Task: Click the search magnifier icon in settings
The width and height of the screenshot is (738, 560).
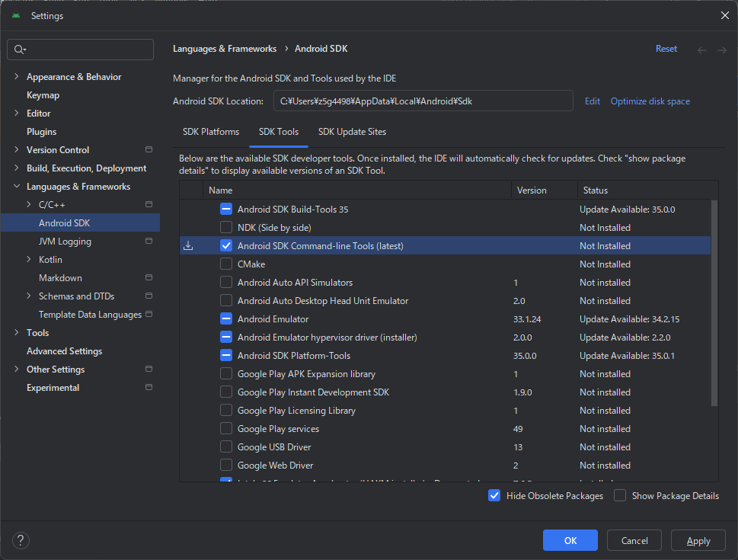Action: point(20,50)
